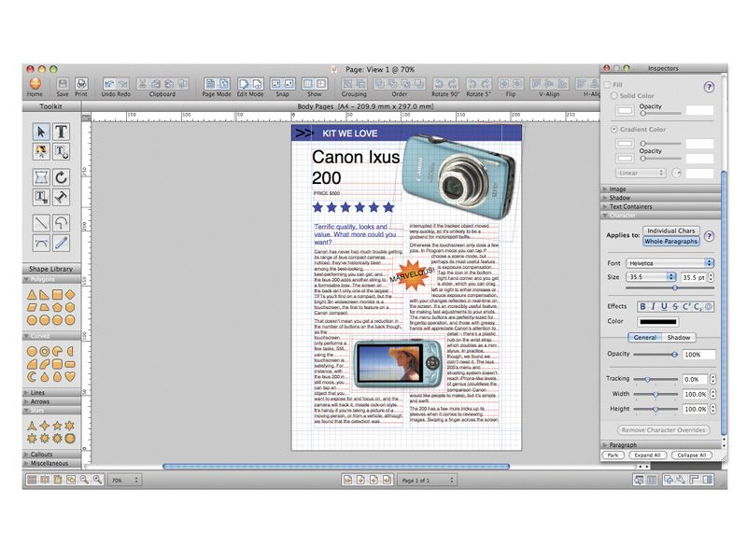The height and width of the screenshot is (560, 747).
Task: Click the Underline effect button
Action: pos(664,307)
